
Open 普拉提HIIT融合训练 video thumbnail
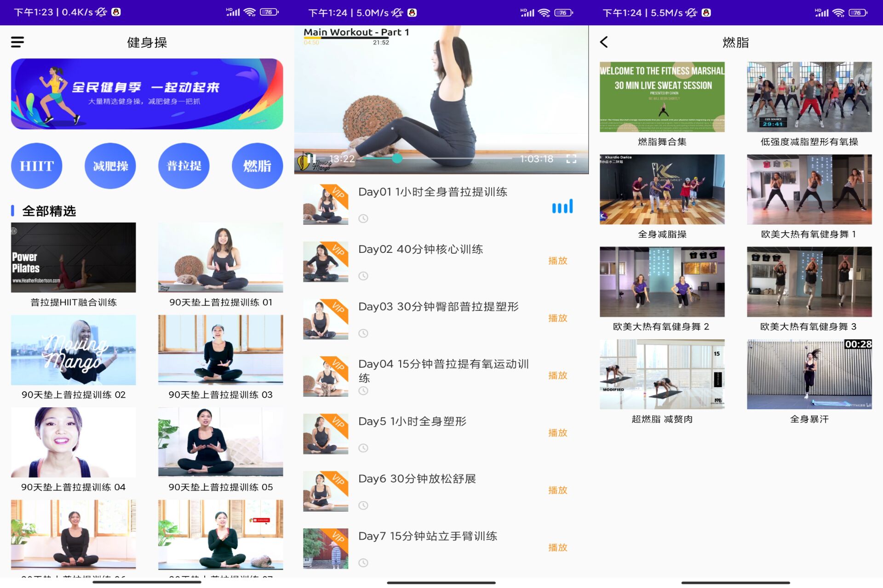pos(74,257)
